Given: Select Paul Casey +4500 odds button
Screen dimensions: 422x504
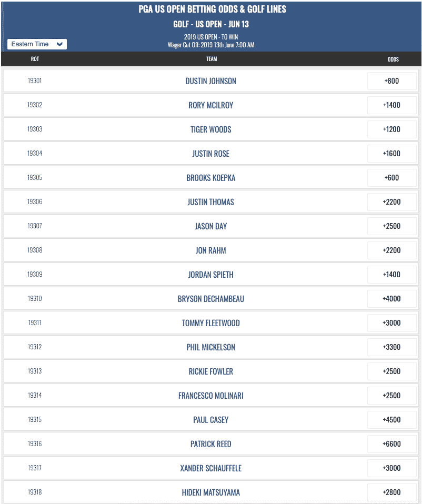Looking at the screenshot, I should tap(392, 419).
